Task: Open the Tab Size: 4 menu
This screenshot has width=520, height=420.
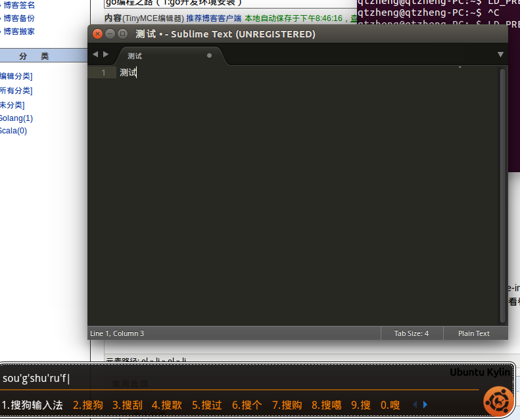Action: point(412,333)
